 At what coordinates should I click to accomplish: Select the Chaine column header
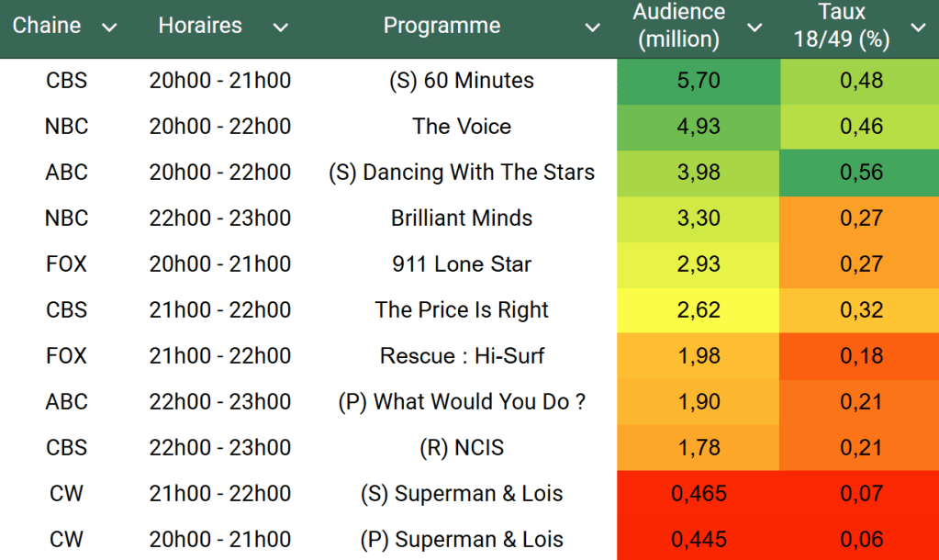(x=47, y=26)
